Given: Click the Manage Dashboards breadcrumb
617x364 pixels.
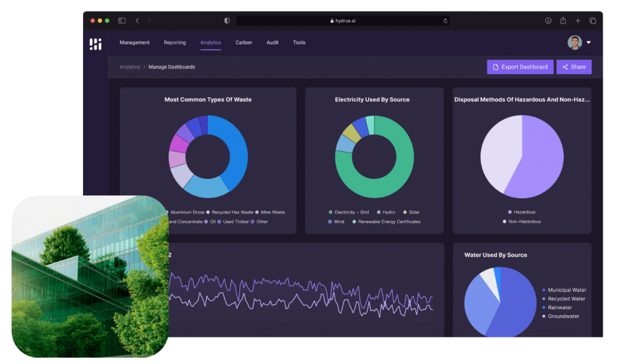Looking at the screenshot, I should coord(172,67).
